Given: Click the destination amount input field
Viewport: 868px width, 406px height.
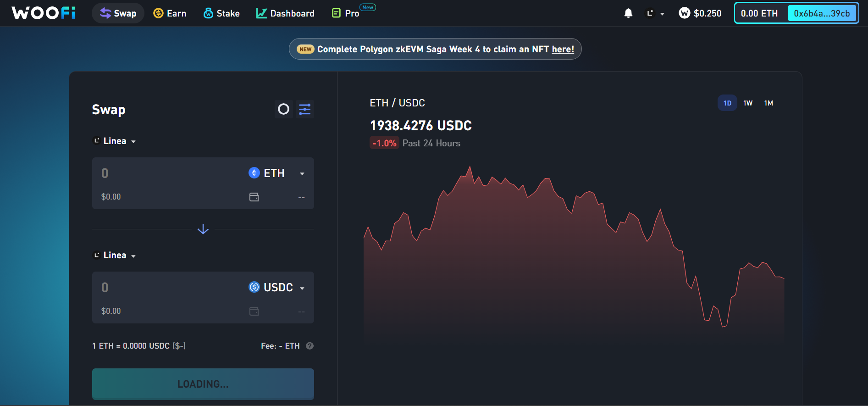Looking at the screenshot, I should tap(170, 287).
